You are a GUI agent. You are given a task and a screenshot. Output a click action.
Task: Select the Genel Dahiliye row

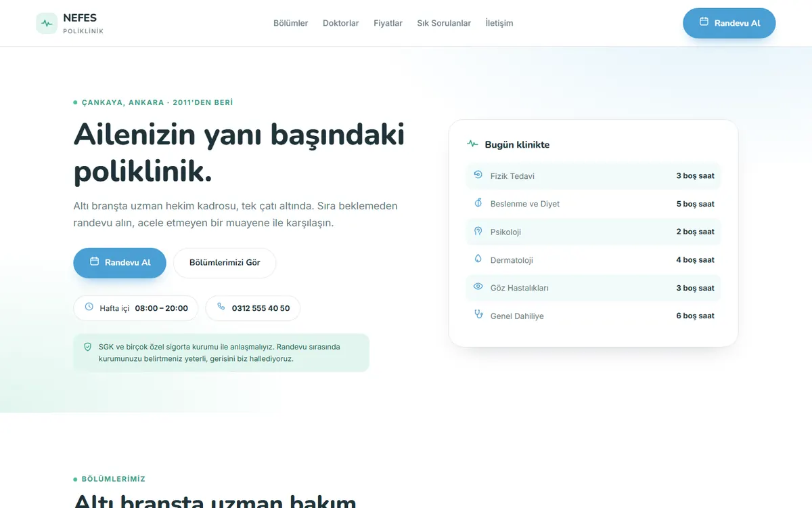[593, 316]
